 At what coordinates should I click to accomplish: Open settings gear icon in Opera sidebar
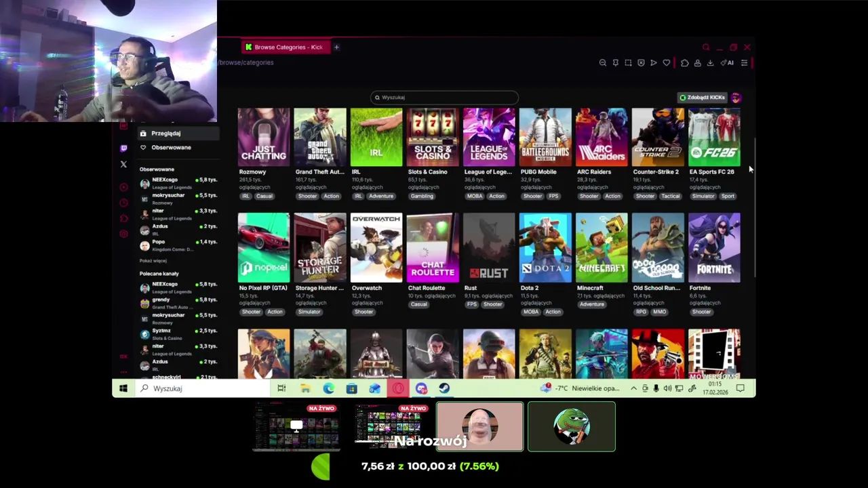pos(123,234)
